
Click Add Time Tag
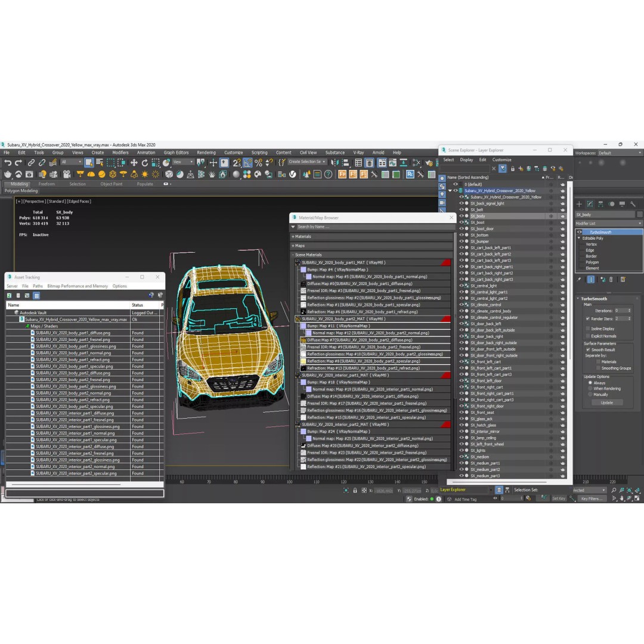[x=465, y=500]
